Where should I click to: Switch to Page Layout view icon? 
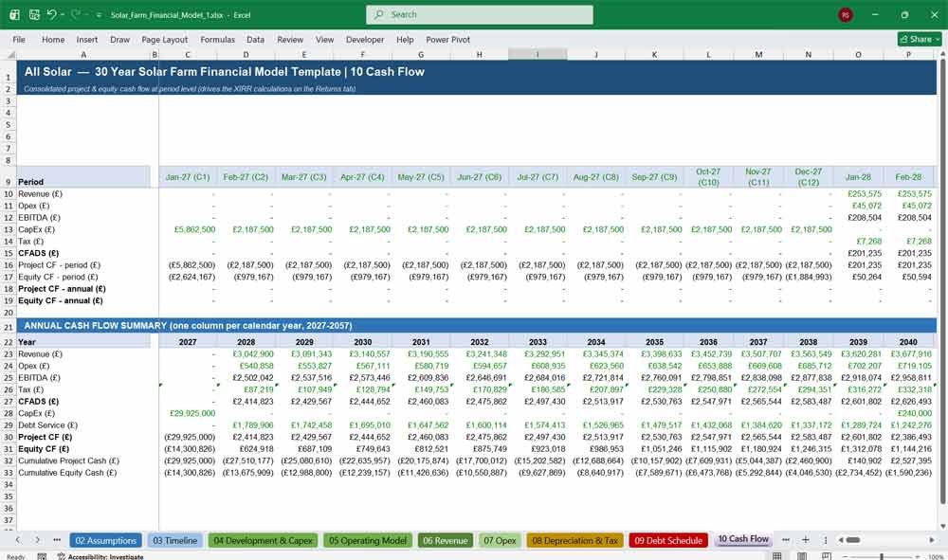[x=802, y=556]
